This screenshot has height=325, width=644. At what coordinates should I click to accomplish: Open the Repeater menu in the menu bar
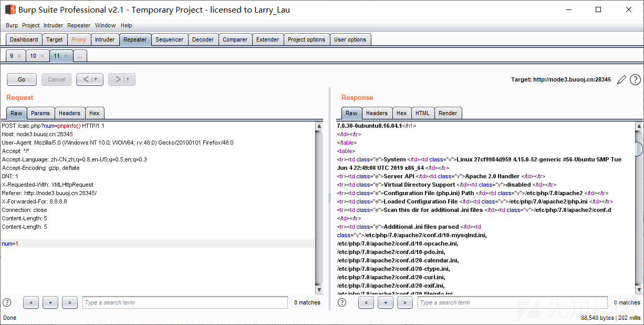click(79, 25)
